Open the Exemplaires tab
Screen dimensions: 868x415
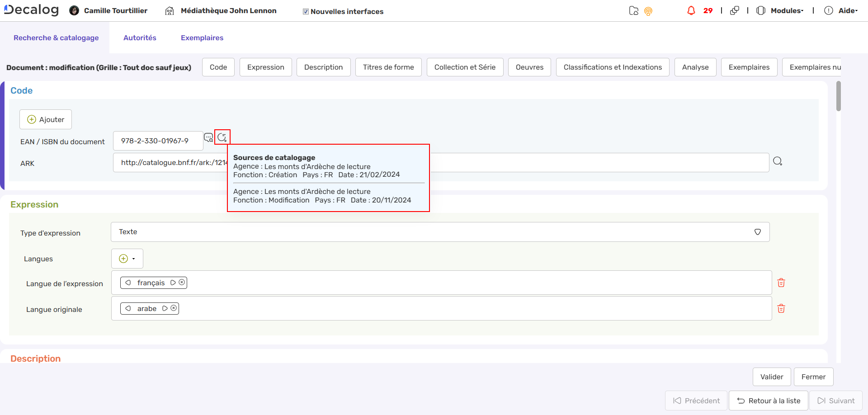click(202, 38)
